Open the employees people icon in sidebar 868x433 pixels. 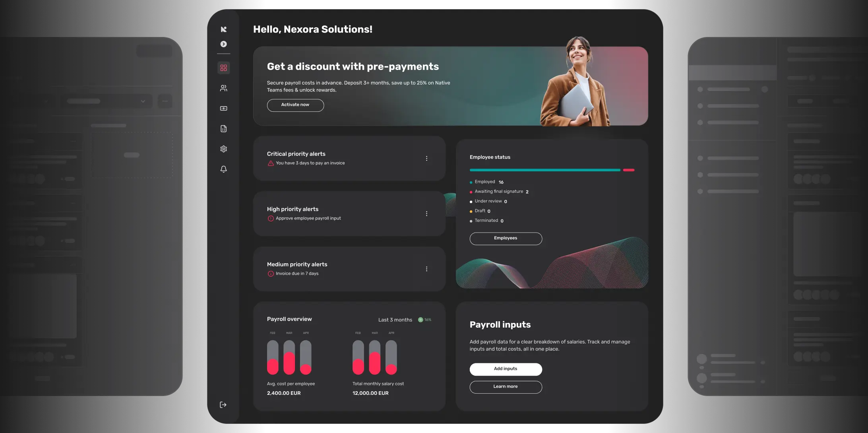coord(223,88)
